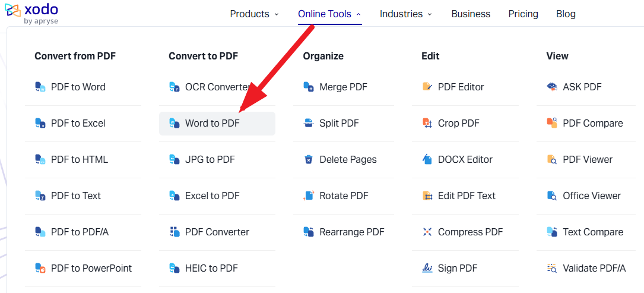This screenshot has width=644, height=293.
Task: Click the Split PDF icon
Action: (309, 123)
